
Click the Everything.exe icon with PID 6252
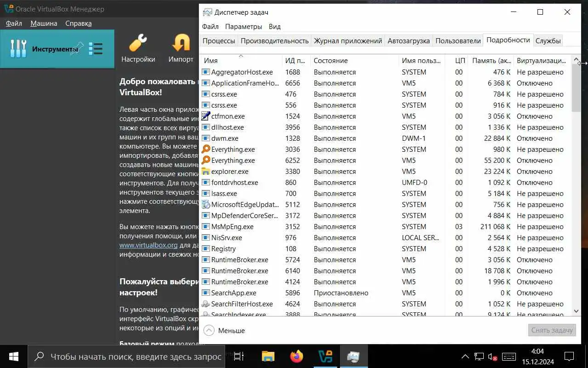(206, 160)
